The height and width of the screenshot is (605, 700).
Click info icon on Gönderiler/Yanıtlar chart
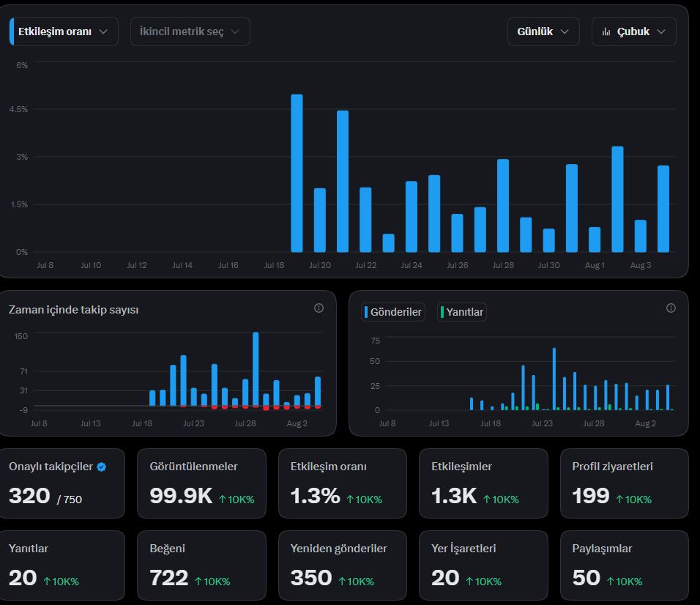click(x=671, y=308)
